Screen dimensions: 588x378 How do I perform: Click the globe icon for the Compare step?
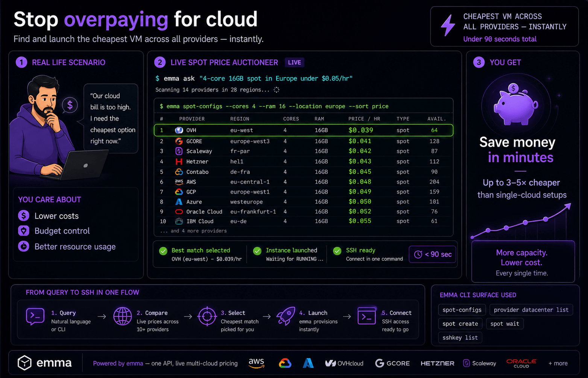[x=123, y=316]
